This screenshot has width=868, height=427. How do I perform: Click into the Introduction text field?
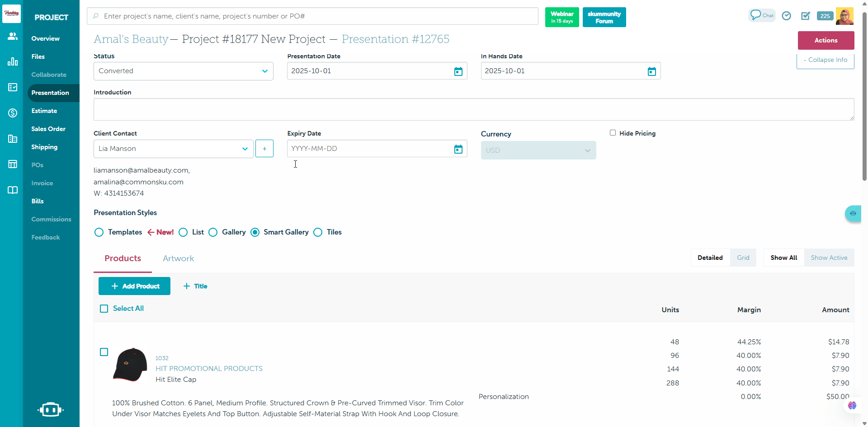(x=473, y=109)
